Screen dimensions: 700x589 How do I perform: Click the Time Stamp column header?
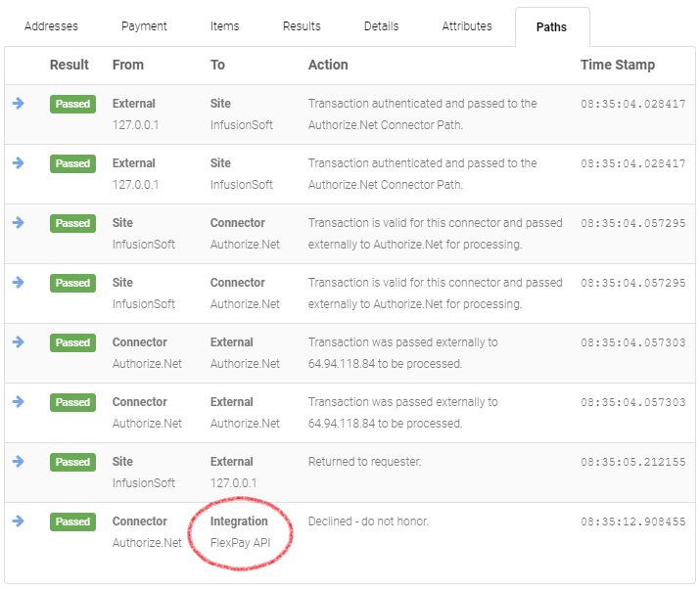(x=618, y=65)
